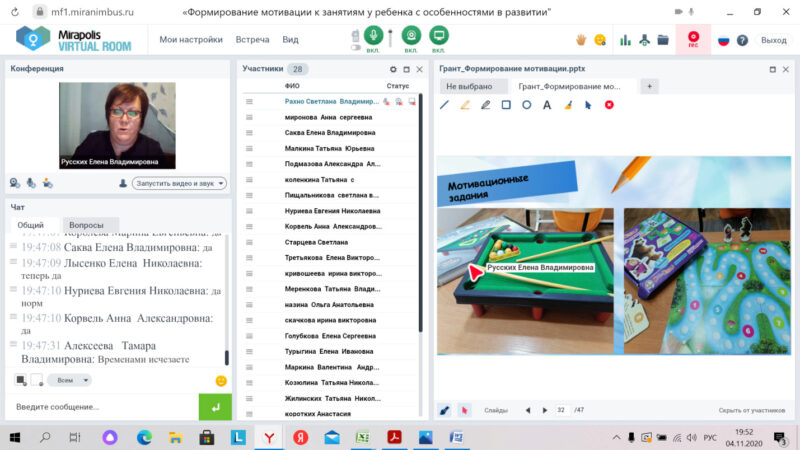
Task: Open row menu for Нуриева Евгения Николаевна
Action: 249,211
